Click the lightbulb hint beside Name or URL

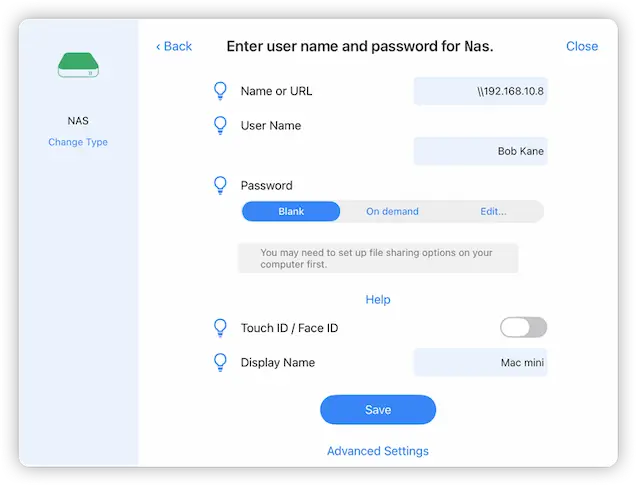coord(220,91)
